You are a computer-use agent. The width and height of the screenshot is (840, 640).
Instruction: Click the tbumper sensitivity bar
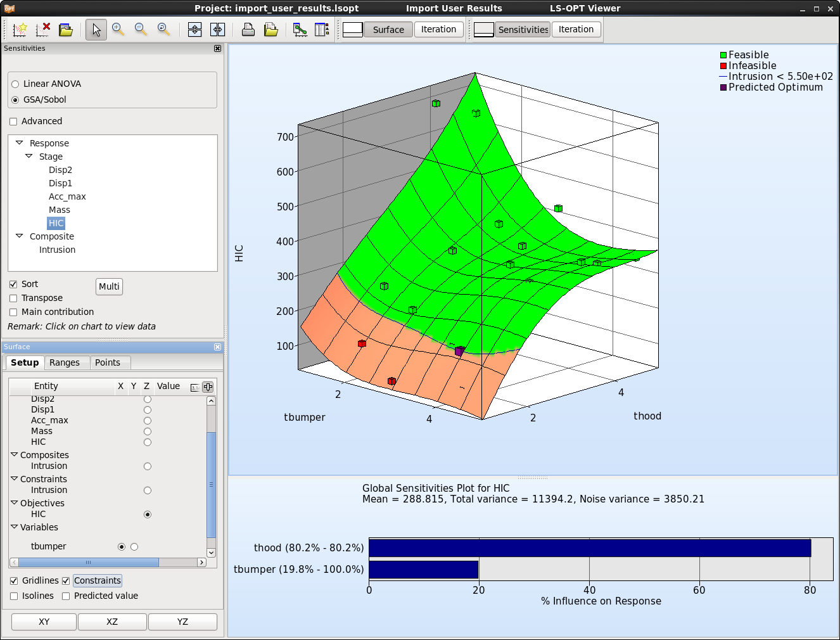pyautogui.click(x=423, y=570)
